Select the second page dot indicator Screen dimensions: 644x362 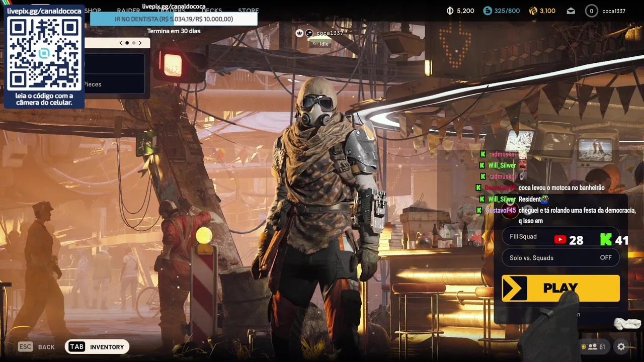click(133, 43)
